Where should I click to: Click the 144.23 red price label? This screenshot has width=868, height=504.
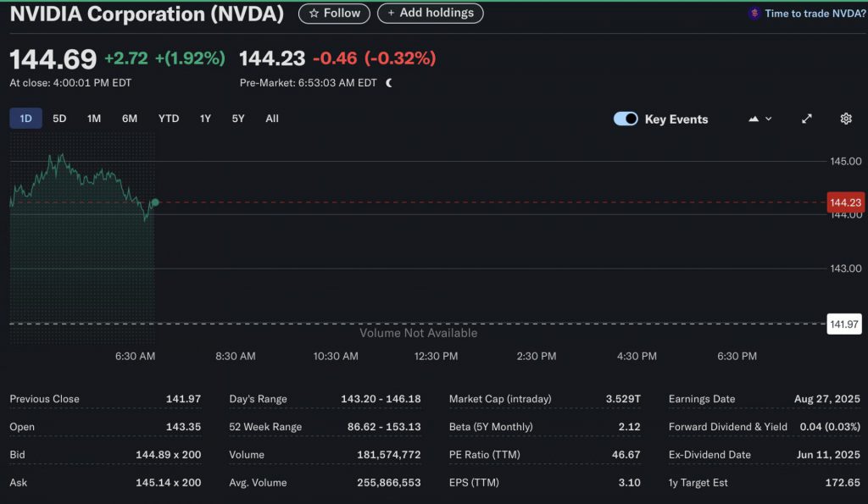click(845, 202)
